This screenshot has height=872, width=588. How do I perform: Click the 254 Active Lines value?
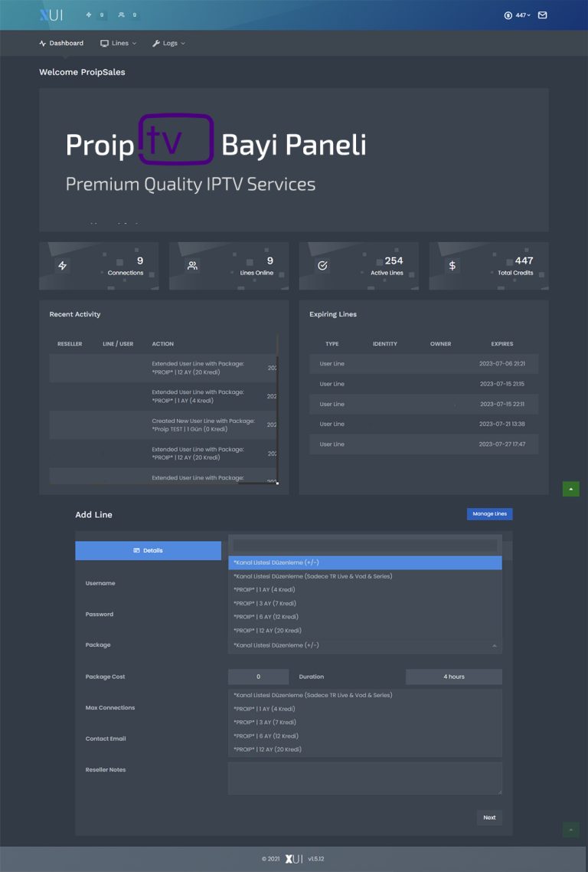(394, 261)
